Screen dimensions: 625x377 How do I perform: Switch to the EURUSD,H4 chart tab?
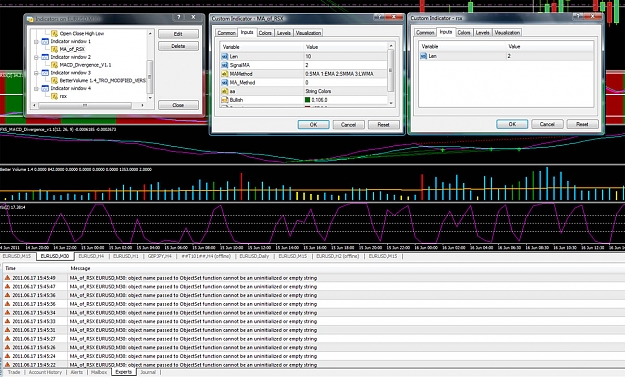pyautogui.click(x=91, y=256)
